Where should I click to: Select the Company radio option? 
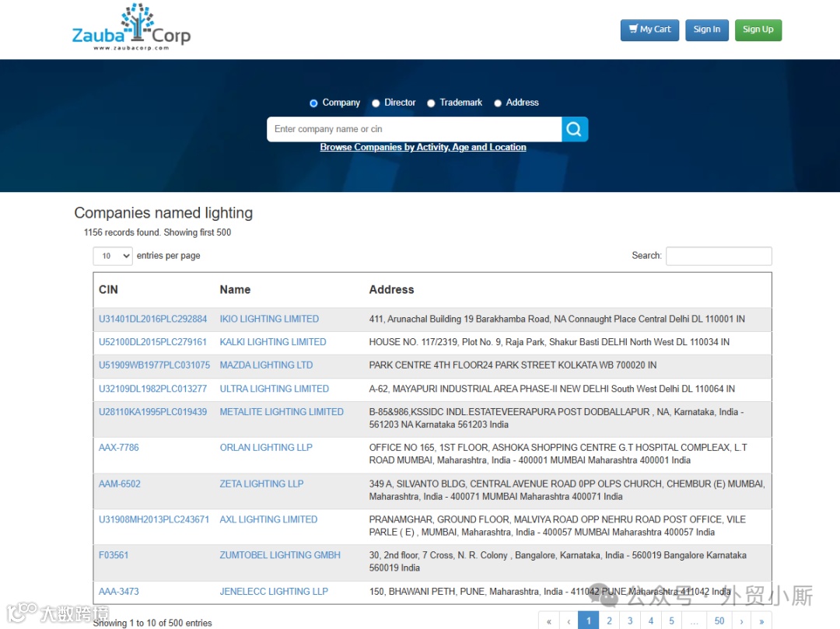pos(314,103)
